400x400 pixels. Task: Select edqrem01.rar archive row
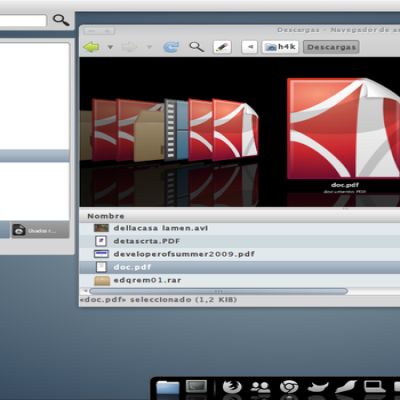[x=239, y=280]
